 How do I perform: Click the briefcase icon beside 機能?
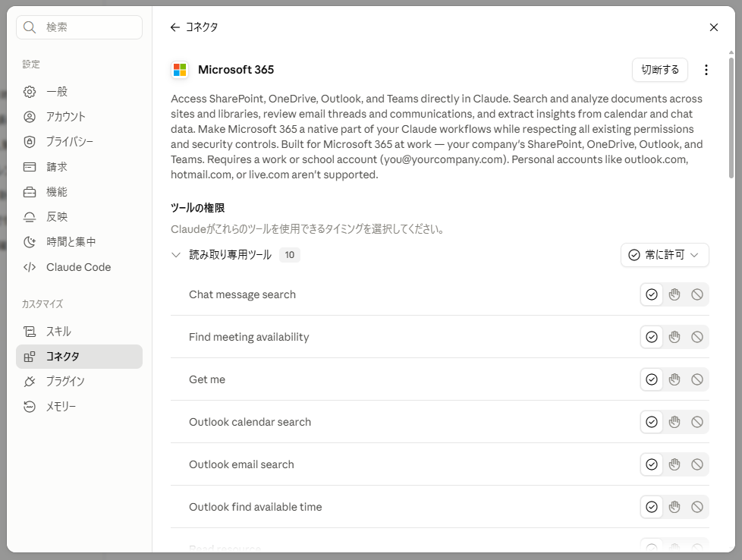30,192
